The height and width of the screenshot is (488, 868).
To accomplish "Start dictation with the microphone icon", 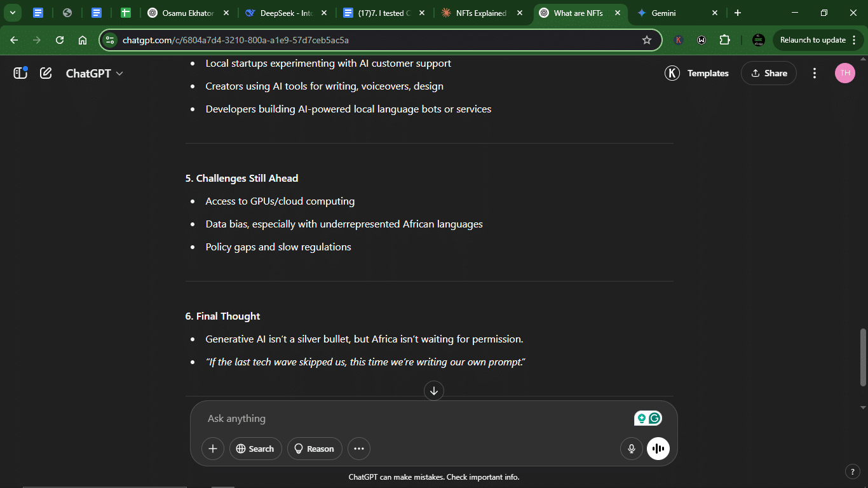I will coord(632,449).
